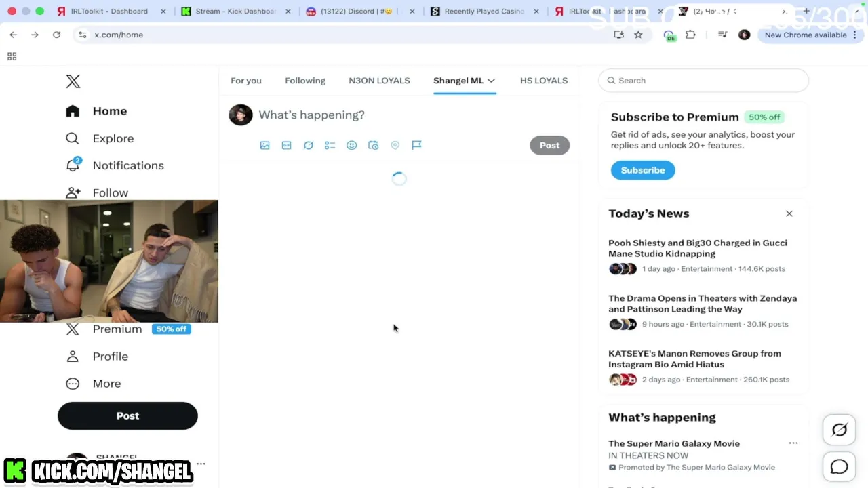Switch to the For you tab
This screenshot has height=488, width=868.
tap(246, 81)
